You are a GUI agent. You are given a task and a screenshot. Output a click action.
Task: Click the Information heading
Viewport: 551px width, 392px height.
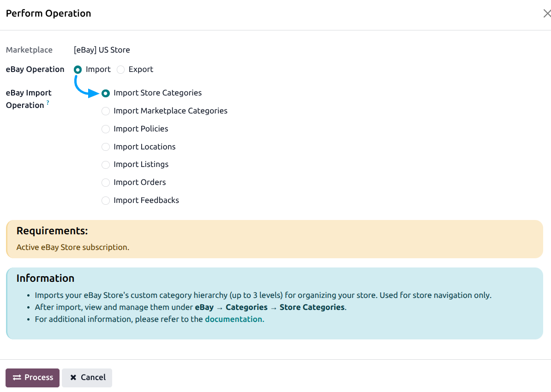45,278
